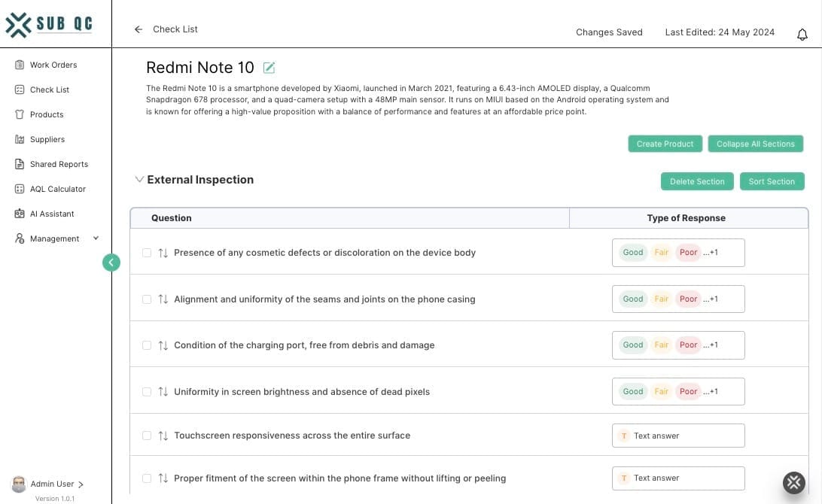Delete the External Inspection section
Image resolution: width=822 pixels, height=504 pixels.
pyautogui.click(x=697, y=181)
